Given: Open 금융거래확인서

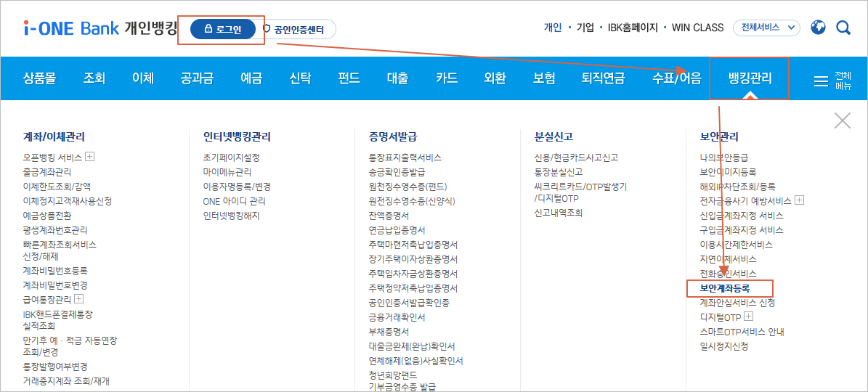Looking at the screenshot, I should 397,317.
